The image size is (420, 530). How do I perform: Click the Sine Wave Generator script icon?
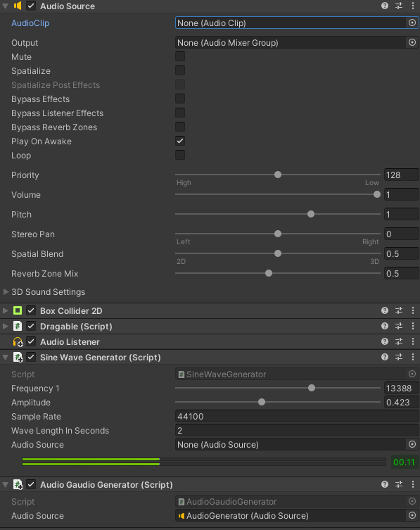18,358
